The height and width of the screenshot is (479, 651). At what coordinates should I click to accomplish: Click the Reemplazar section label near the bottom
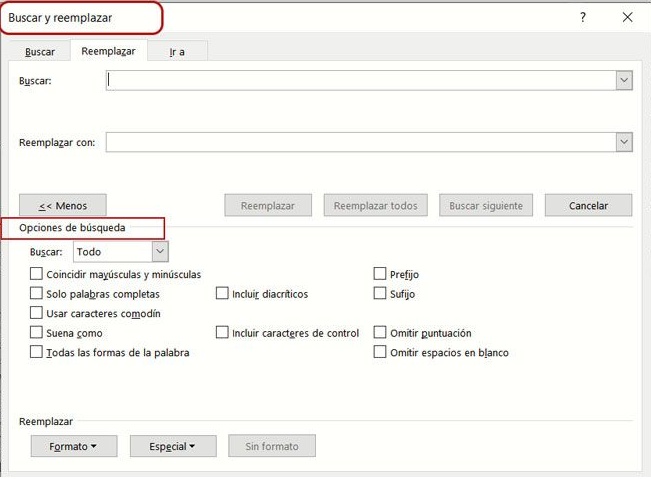tap(46, 422)
